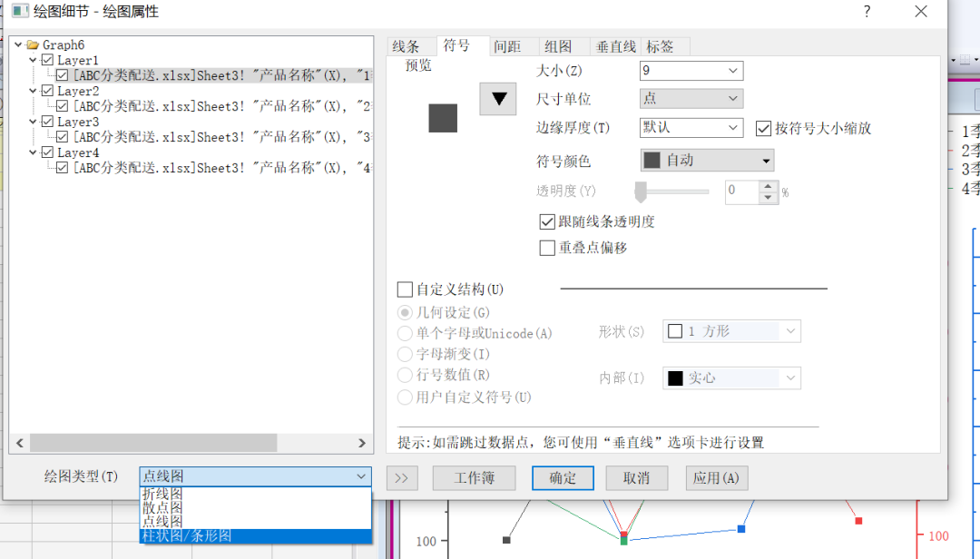The height and width of the screenshot is (559, 980).
Task: Open the symbol shape gallery via black triangle
Action: (x=497, y=98)
